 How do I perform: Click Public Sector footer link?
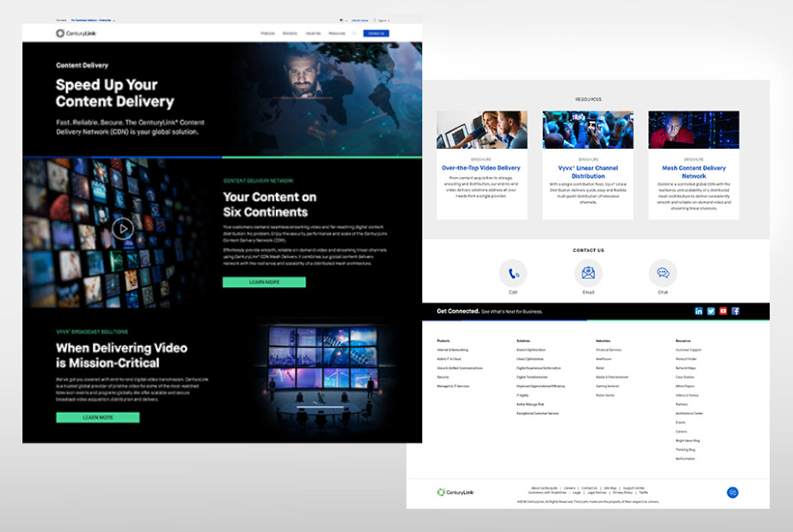605,396
